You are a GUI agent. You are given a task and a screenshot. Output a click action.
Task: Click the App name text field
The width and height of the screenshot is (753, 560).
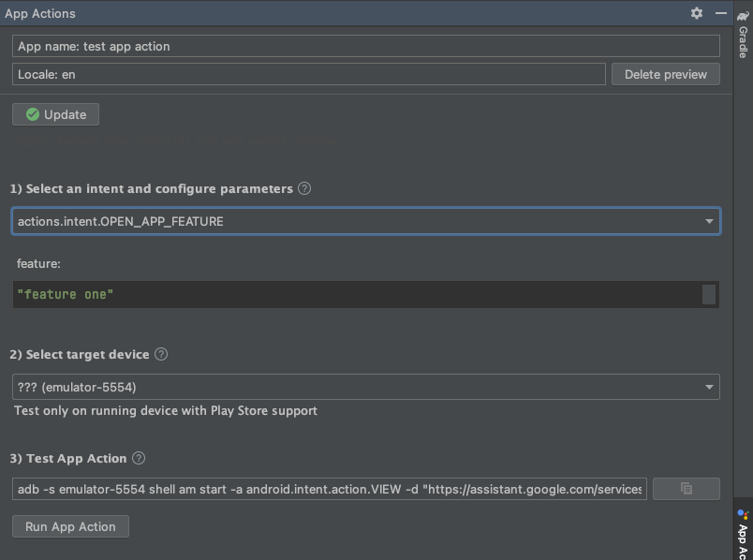[x=366, y=46]
